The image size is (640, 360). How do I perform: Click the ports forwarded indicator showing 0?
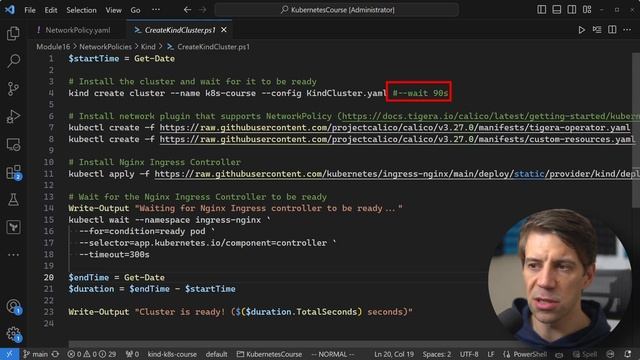click(132, 354)
